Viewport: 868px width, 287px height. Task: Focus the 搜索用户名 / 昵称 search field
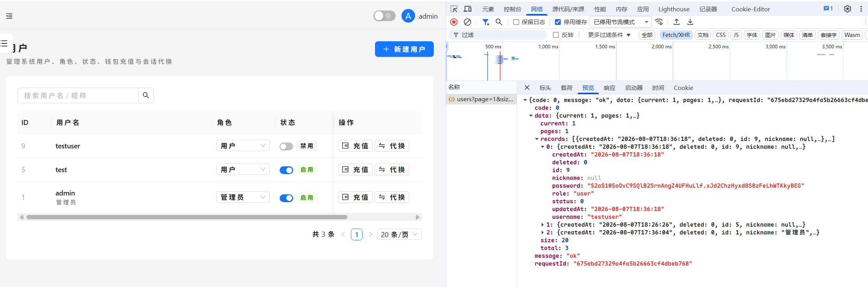coord(78,95)
